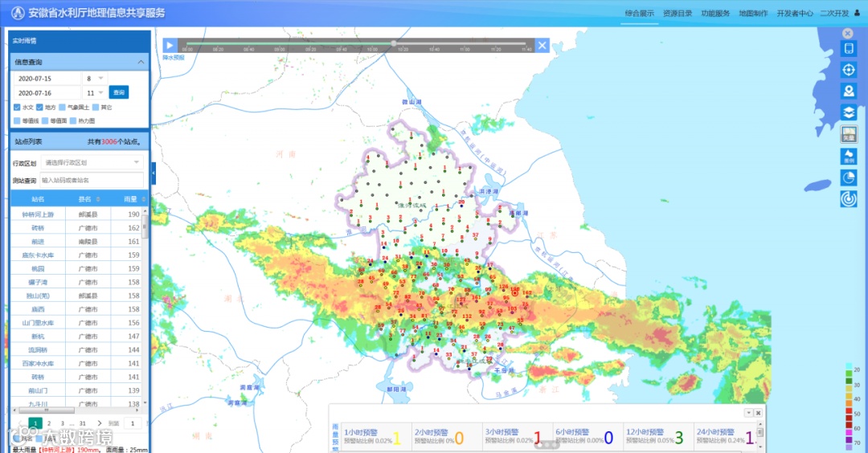Open the 24小时预警 warning card
Viewport: 868px width, 453px height.
point(724,436)
